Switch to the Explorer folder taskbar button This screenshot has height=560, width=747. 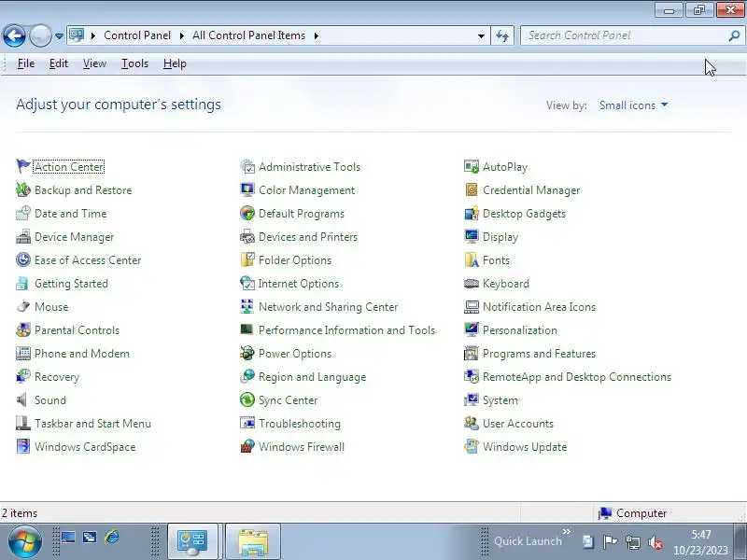tap(253, 542)
